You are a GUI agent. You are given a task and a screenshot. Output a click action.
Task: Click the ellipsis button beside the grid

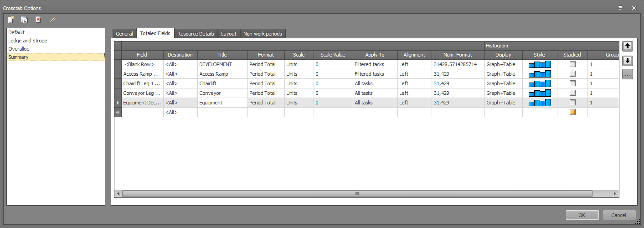coord(627,75)
